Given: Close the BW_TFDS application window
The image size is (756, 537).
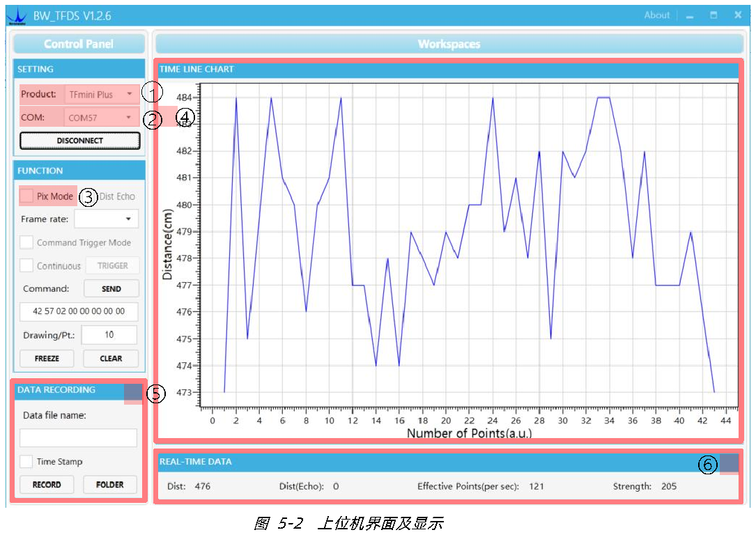Looking at the screenshot, I should (x=738, y=15).
